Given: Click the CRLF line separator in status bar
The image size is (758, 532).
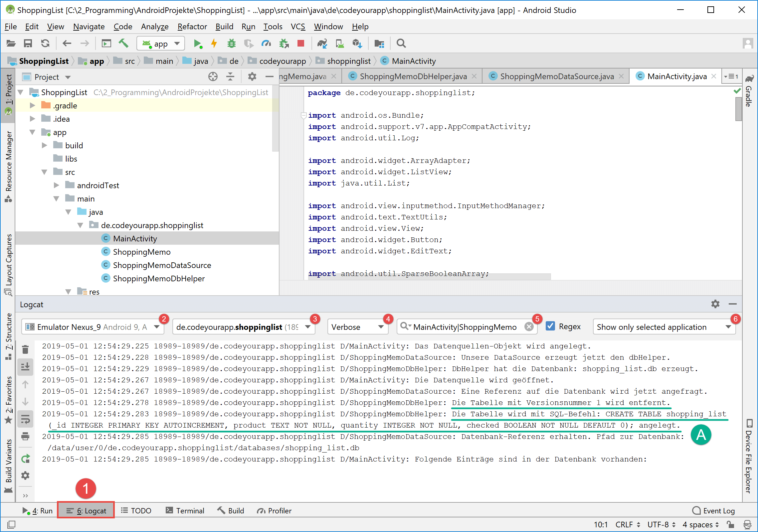Looking at the screenshot, I should 628,524.
